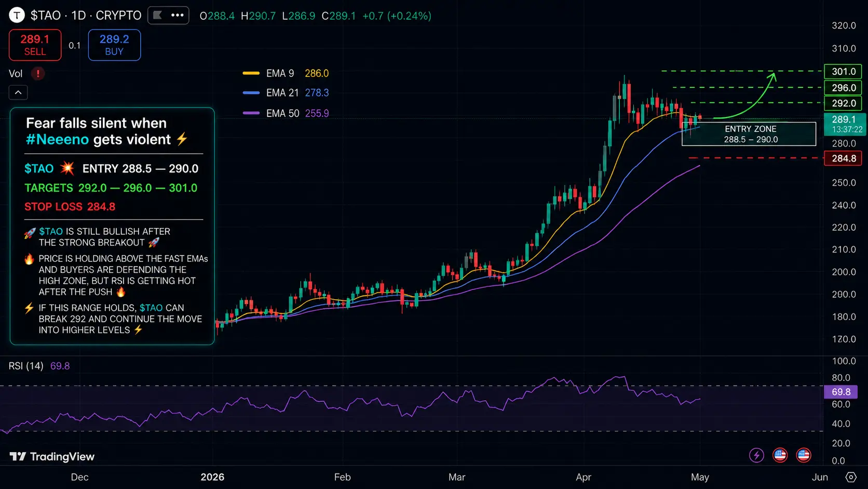
Task: Click the purple 69.8 RSI tag on the price axis
Action: (841, 392)
